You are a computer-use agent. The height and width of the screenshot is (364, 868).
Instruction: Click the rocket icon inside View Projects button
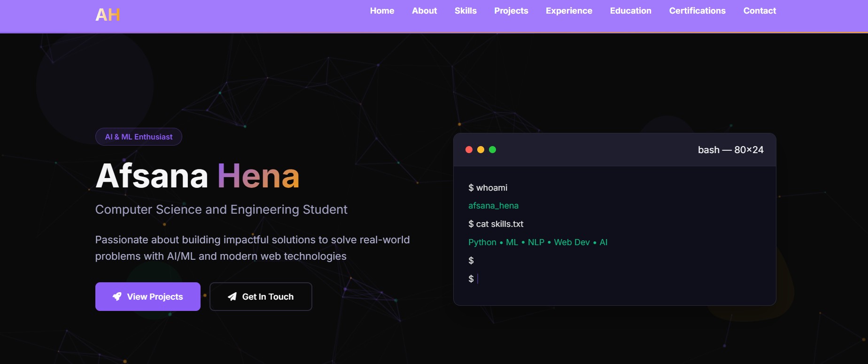tap(116, 296)
